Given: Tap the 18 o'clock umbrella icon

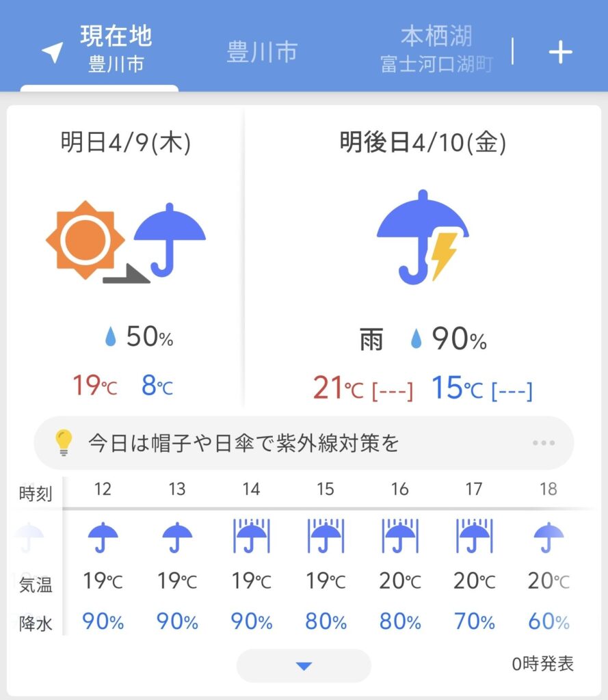Looking at the screenshot, I should coord(548,537).
